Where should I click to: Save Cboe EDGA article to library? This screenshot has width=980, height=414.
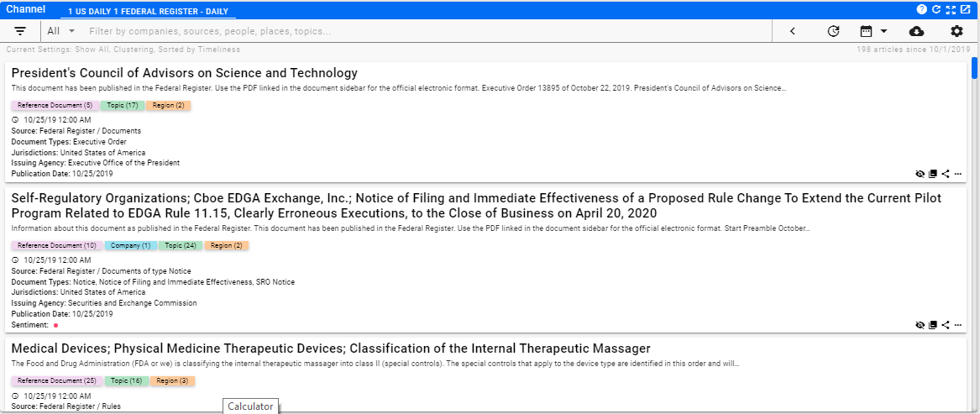(x=933, y=325)
